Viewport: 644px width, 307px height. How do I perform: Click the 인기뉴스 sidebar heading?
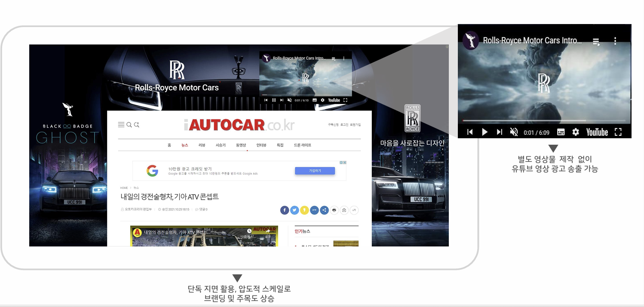click(x=302, y=231)
